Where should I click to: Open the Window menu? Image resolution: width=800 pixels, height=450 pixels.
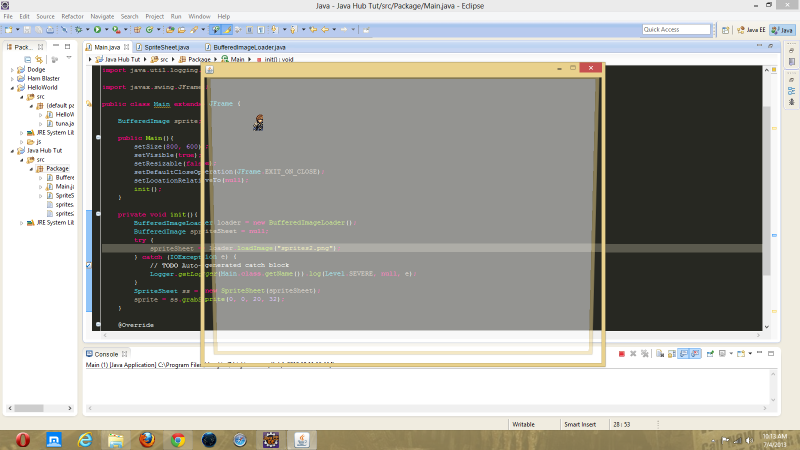click(x=199, y=16)
